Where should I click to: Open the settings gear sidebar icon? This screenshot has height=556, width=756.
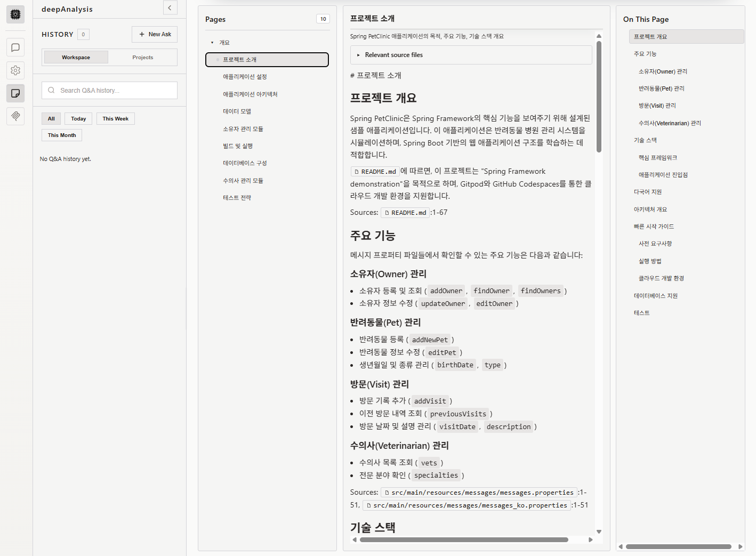(15, 70)
